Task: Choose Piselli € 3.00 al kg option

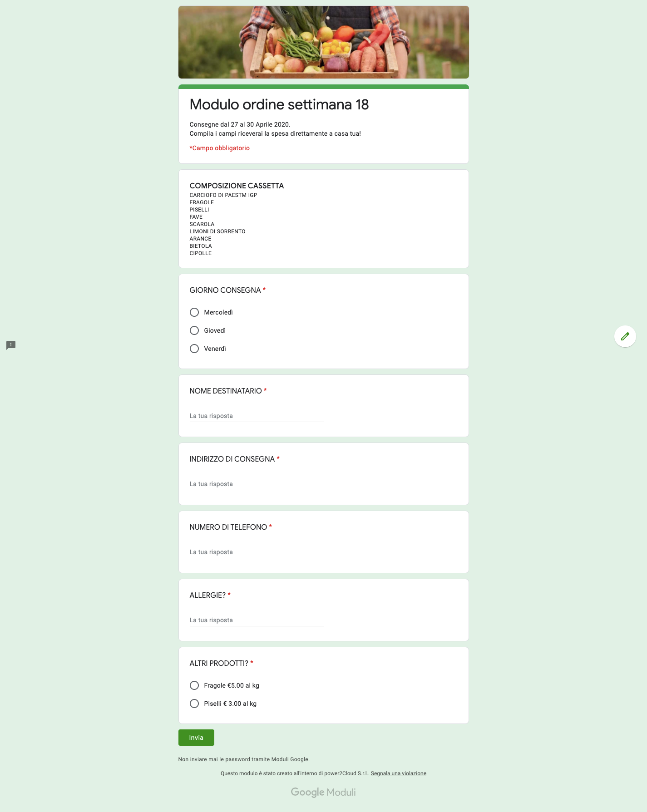Action: pyautogui.click(x=194, y=704)
